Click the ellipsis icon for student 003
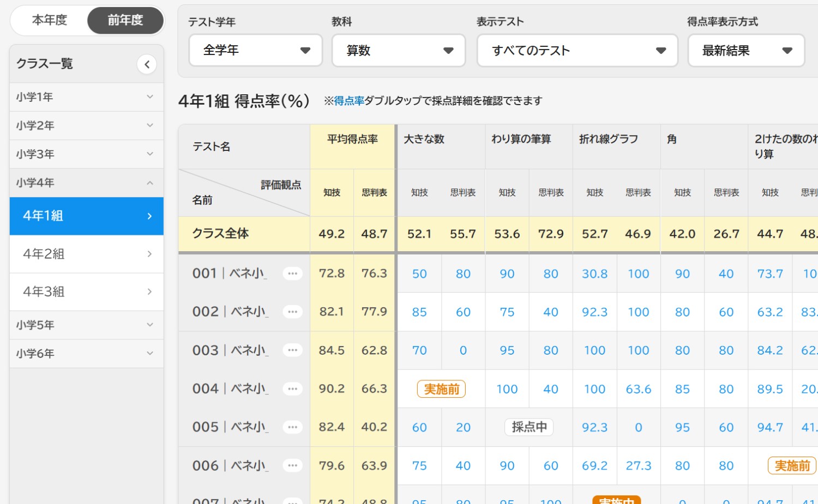 [x=292, y=350]
